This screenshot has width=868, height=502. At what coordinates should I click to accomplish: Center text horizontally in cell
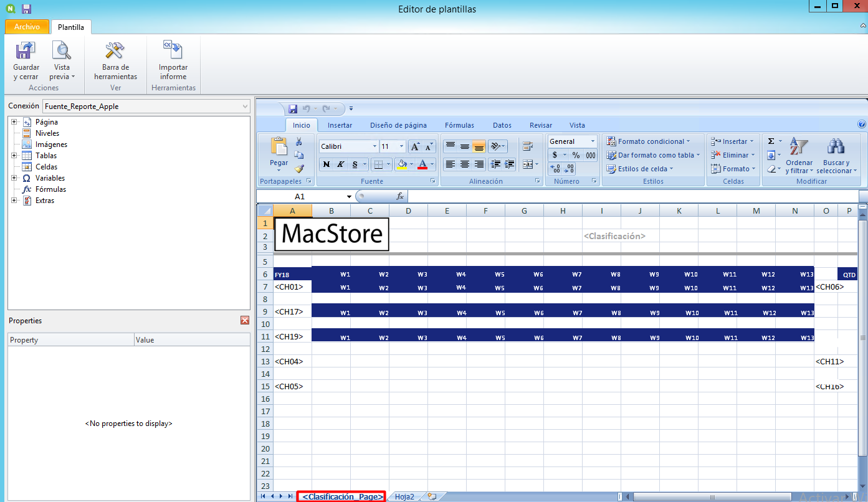click(465, 164)
